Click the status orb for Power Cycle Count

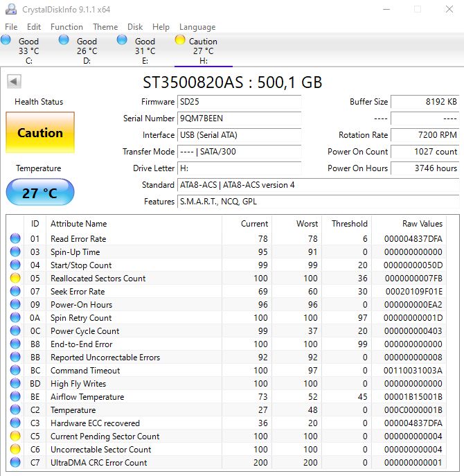(x=15, y=331)
